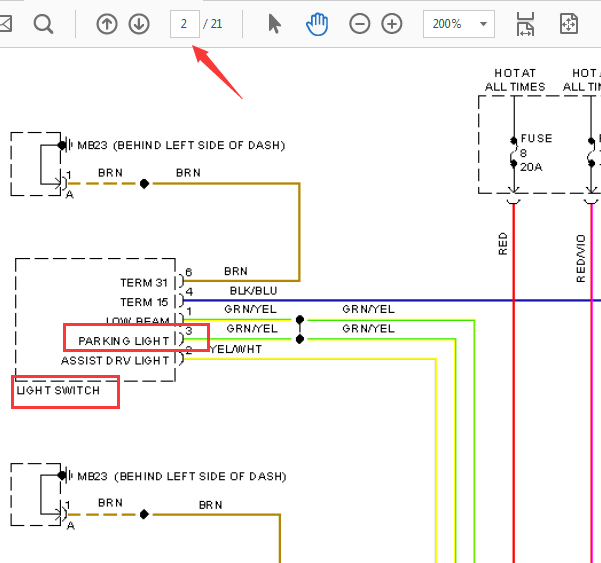601x563 pixels.
Task: Click the YEL/WHT wire label
Action: [x=236, y=349]
